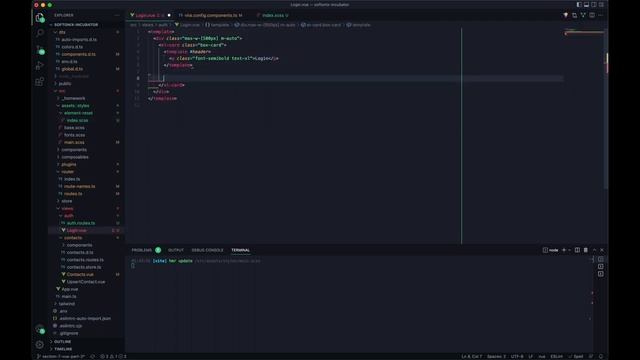
Task: Open the Source Control view
Action: click(40, 49)
